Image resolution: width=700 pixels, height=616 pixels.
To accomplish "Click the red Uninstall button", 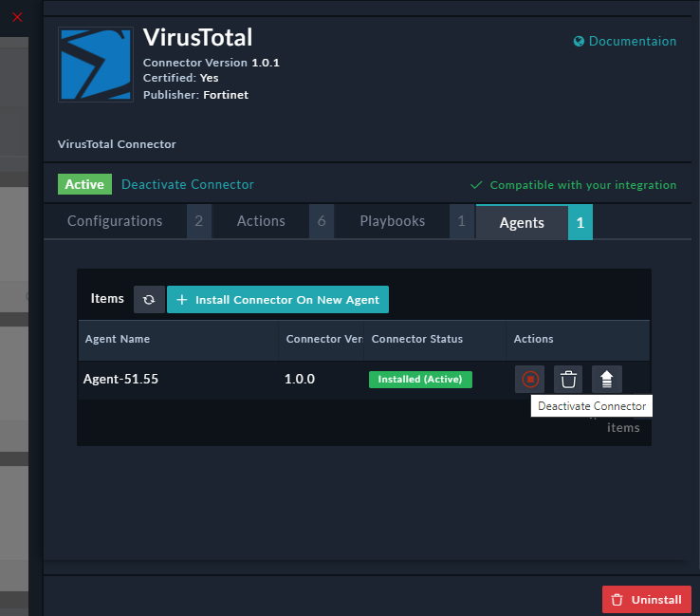I will click(x=647, y=600).
